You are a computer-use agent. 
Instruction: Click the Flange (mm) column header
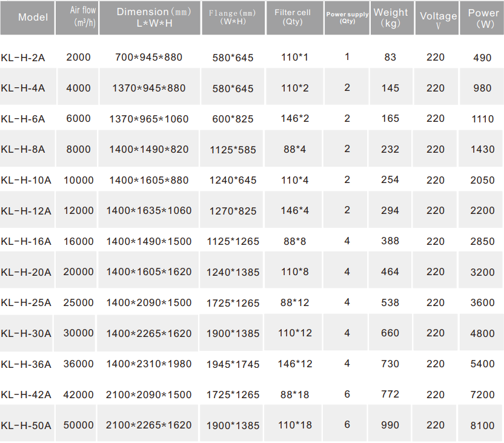233,17
